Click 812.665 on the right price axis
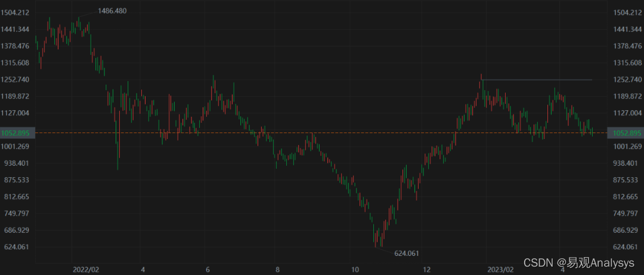 626,196
